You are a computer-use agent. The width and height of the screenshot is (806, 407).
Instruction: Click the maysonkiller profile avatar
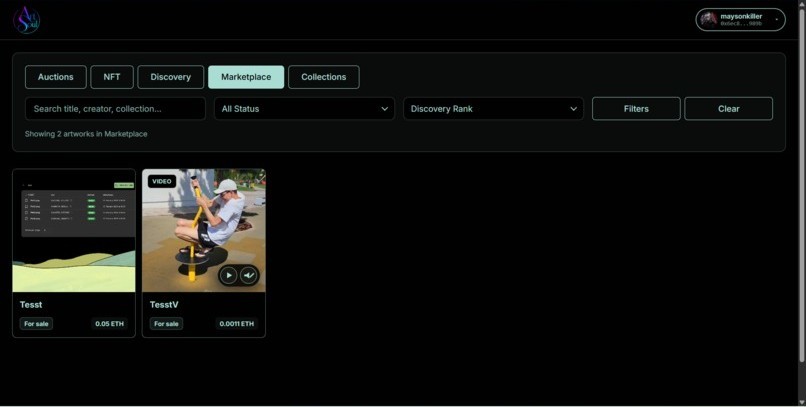[709, 20]
